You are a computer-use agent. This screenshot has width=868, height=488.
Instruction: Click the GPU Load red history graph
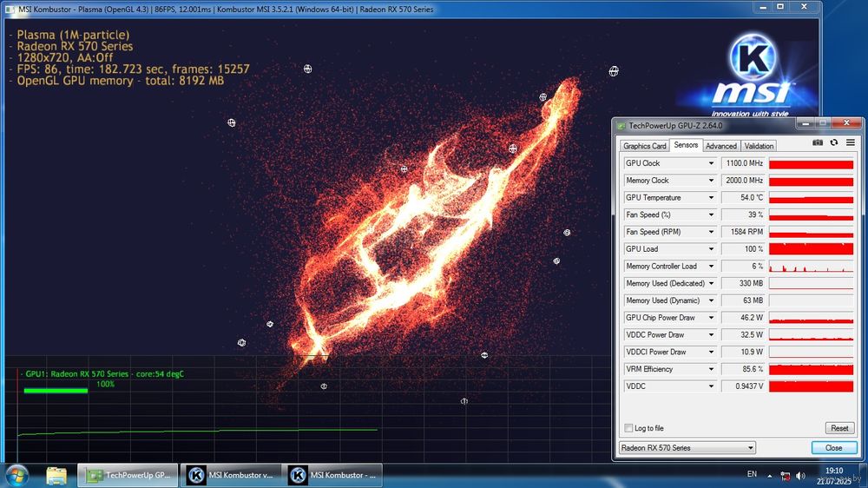(x=811, y=249)
